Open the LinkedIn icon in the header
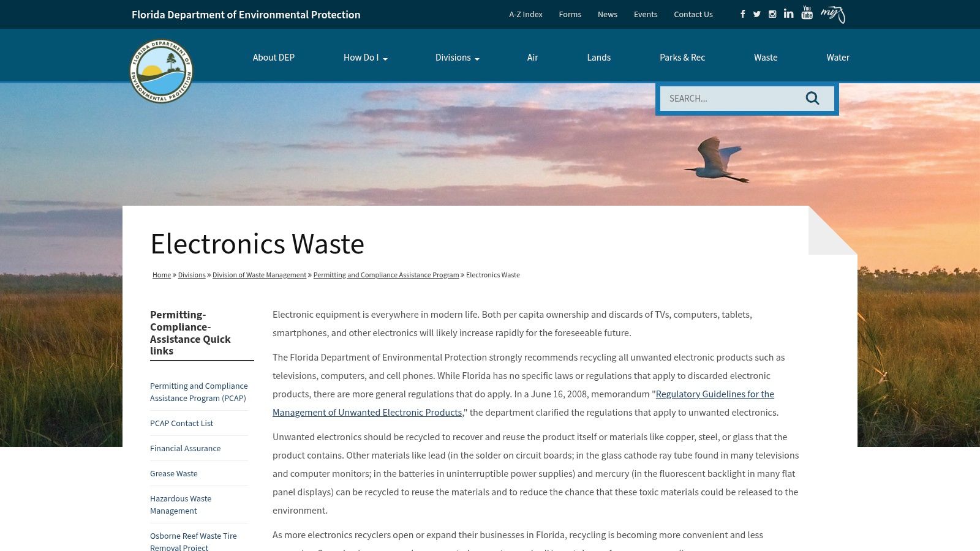This screenshot has height=551, width=980. (788, 13)
